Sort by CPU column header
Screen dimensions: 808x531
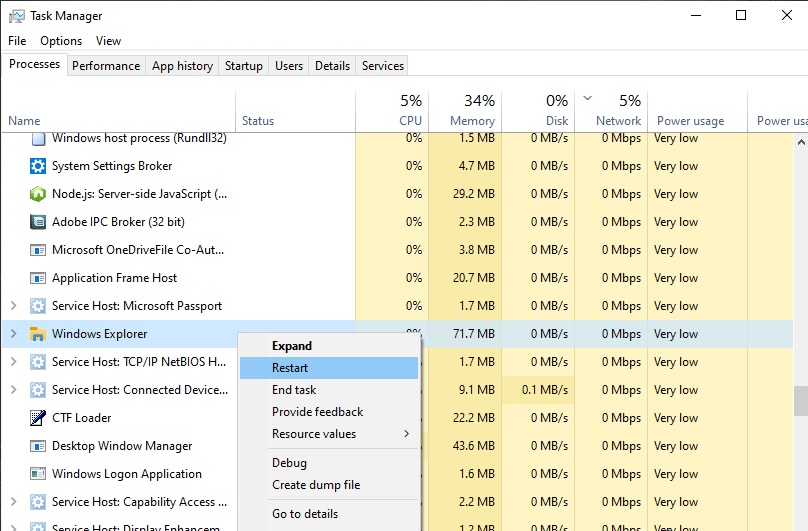pyautogui.click(x=392, y=112)
